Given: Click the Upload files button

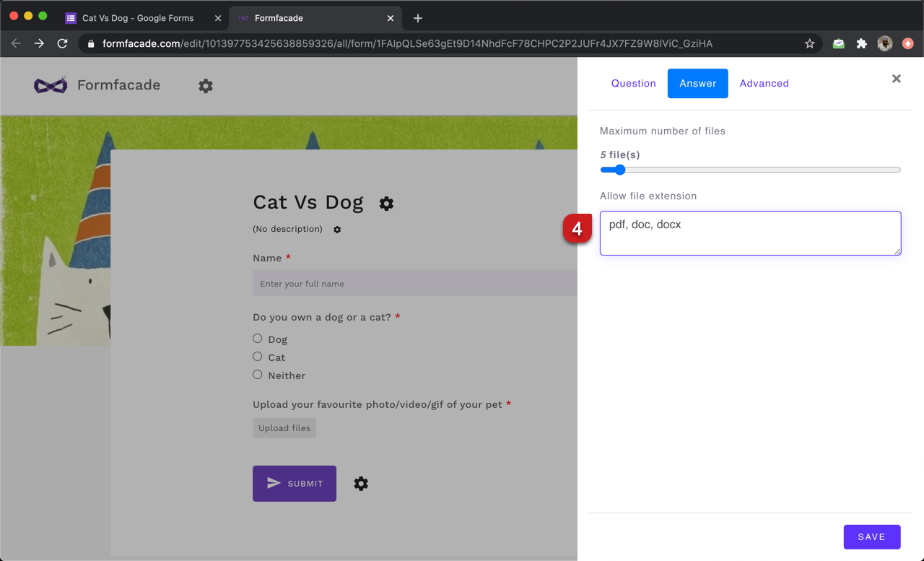Looking at the screenshot, I should pos(284,427).
